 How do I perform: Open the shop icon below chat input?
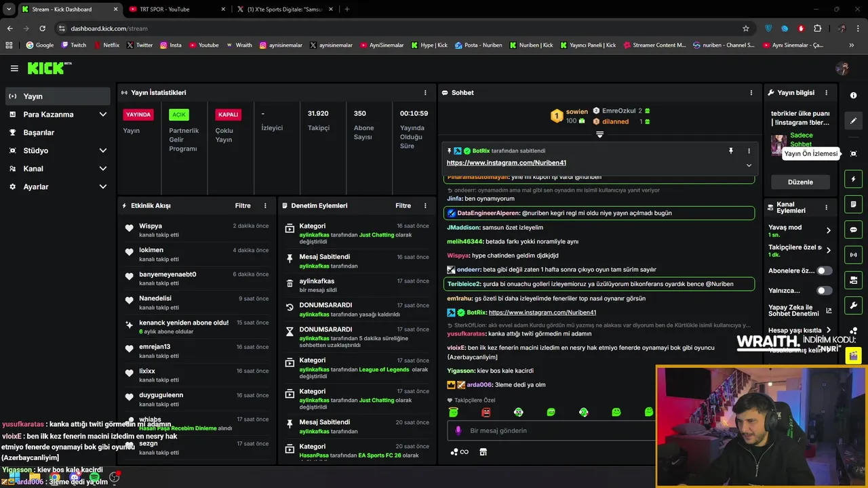coord(483,452)
